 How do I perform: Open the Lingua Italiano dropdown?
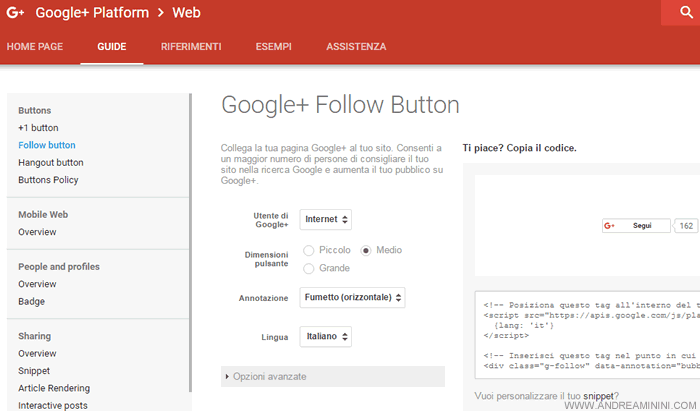[325, 336]
